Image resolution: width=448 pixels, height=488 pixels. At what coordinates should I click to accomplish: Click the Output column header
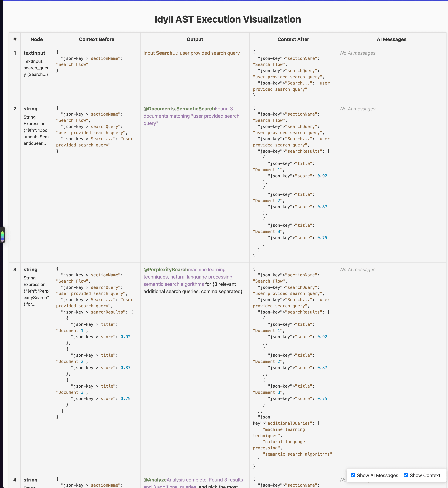click(x=195, y=39)
